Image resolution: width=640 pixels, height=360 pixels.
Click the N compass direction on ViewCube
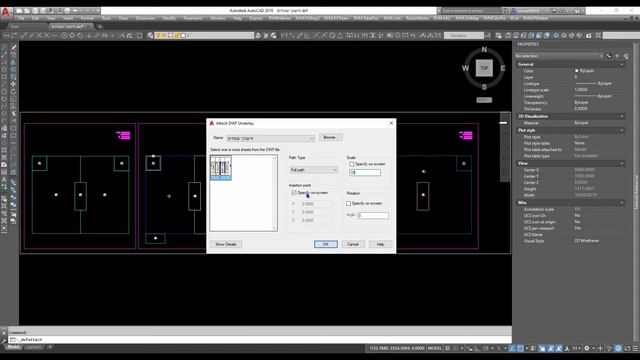484,49
